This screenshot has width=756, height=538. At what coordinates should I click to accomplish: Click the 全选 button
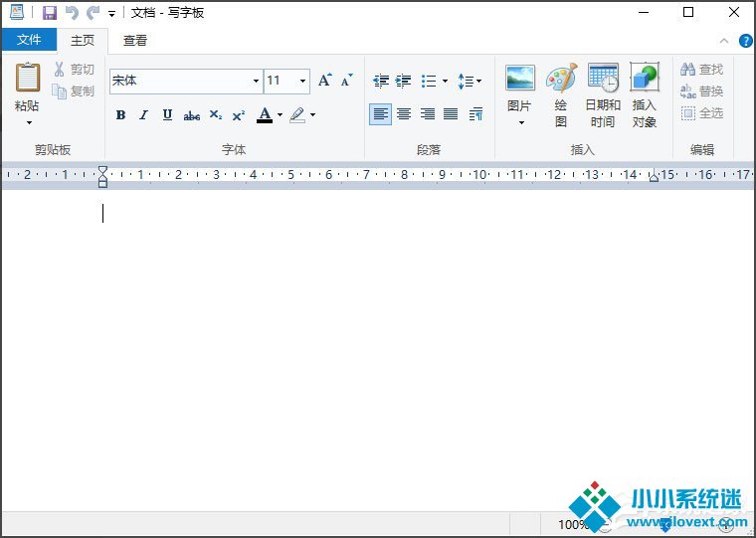coord(701,113)
